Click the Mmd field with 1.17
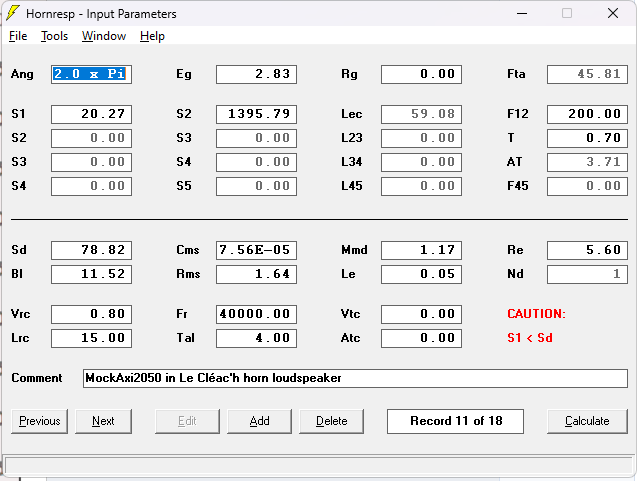Image resolution: width=638 pixels, height=481 pixels. 421,250
